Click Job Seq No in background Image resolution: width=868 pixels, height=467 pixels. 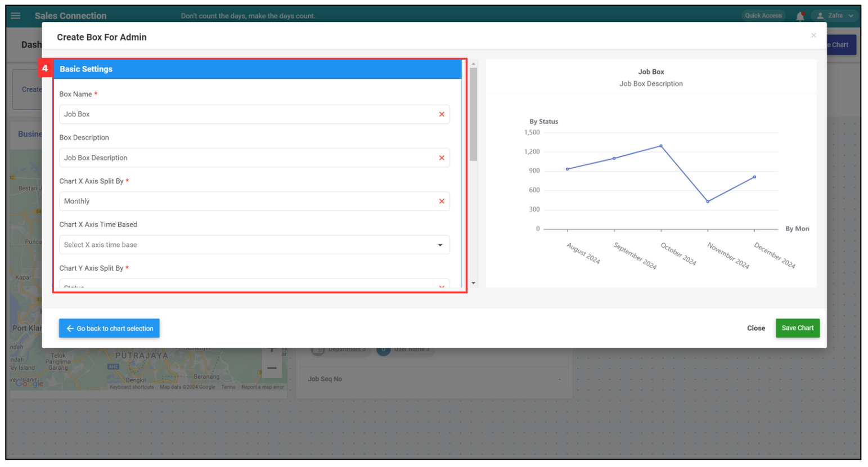click(325, 379)
